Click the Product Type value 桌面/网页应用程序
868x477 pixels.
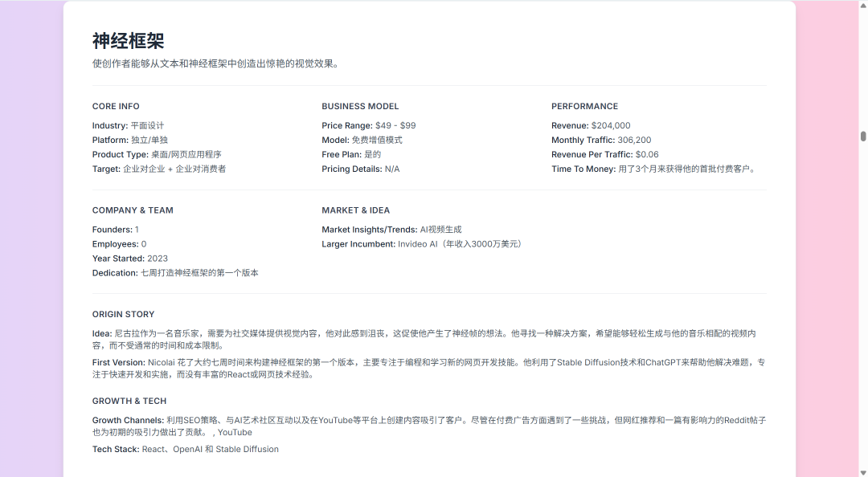click(x=186, y=154)
